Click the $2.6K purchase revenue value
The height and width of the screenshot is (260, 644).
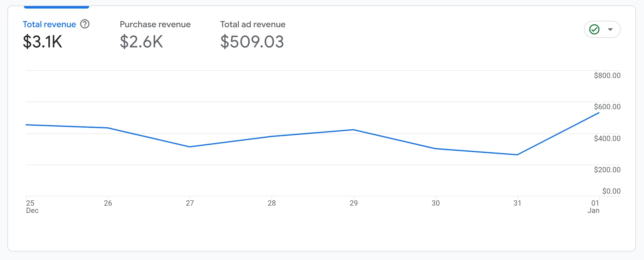click(141, 42)
